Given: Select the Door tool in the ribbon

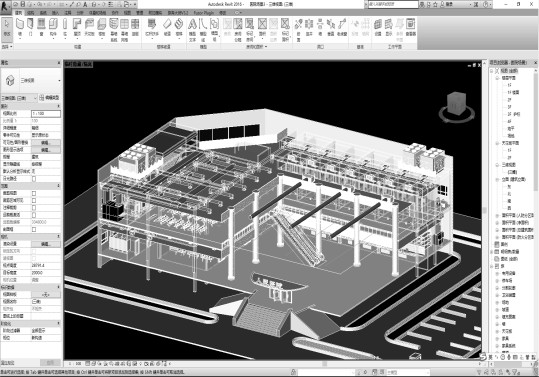Looking at the screenshot, I should point(30,27).
